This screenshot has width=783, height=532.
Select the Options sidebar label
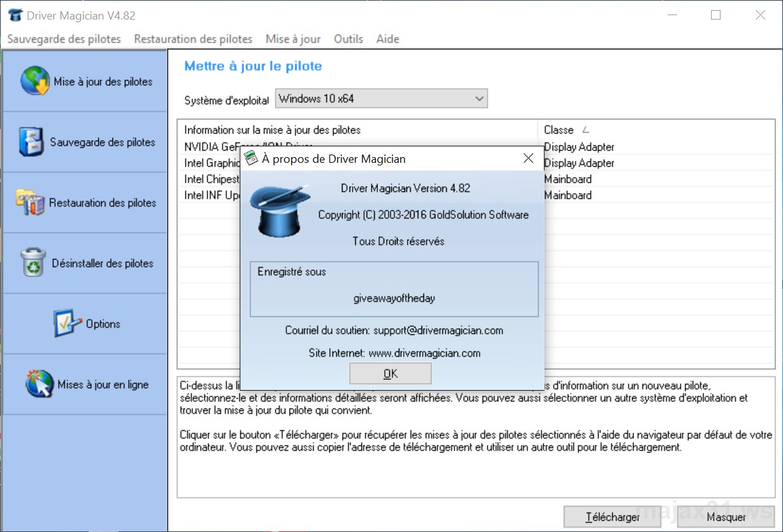pos(103,324)
